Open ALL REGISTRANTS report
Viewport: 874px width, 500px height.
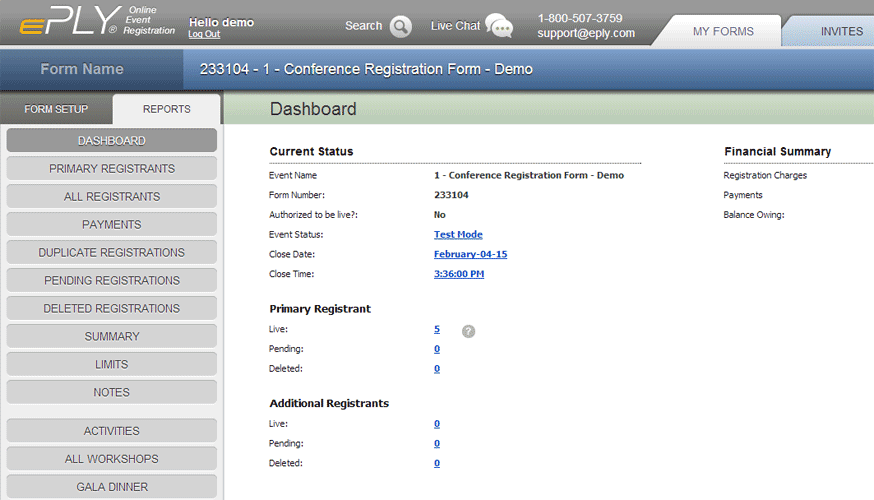[111, 196]
